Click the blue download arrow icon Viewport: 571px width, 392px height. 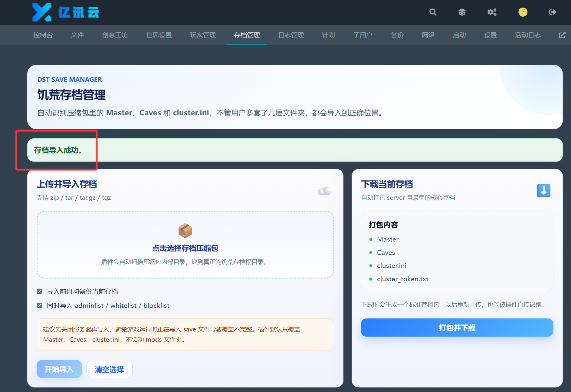coord(543,191)
